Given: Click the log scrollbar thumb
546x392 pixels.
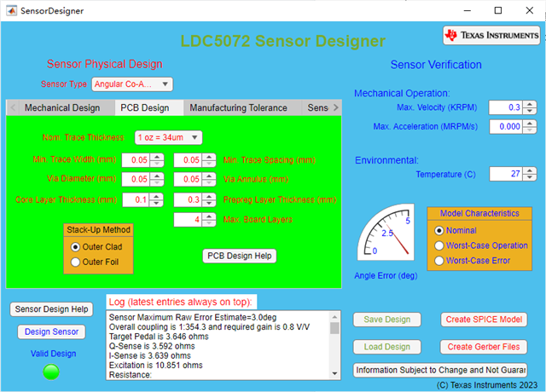Looking at the screenshot, I should pos(334,328).
